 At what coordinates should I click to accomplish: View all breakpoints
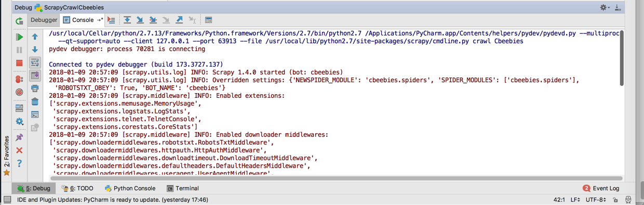19,80
